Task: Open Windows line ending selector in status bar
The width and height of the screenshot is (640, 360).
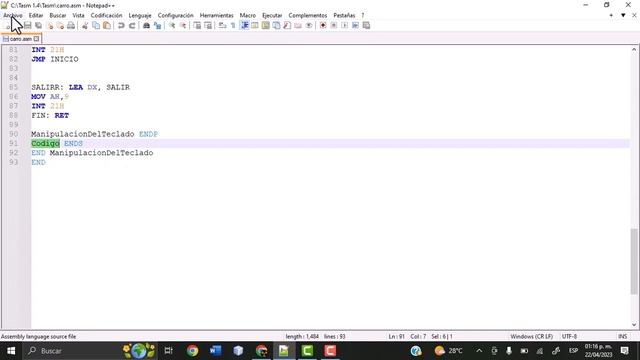Action: pos(531,336)
